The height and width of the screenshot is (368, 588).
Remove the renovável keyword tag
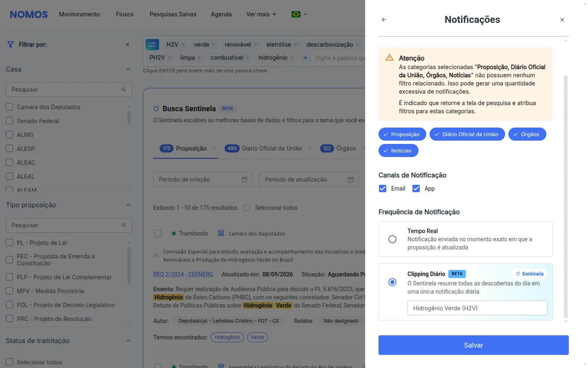(256, 45)
